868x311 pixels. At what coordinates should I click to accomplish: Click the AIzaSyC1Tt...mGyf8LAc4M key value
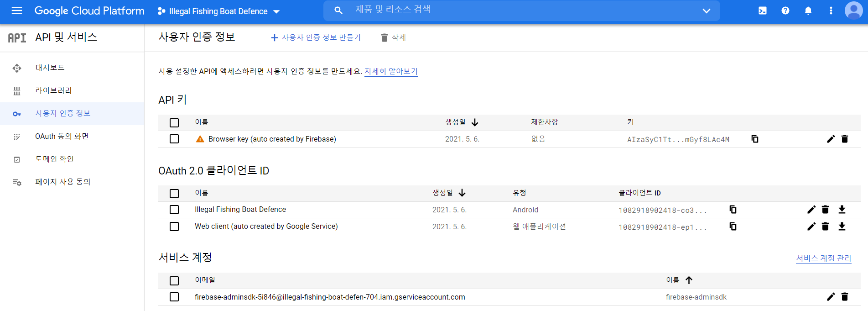(678, 140)
